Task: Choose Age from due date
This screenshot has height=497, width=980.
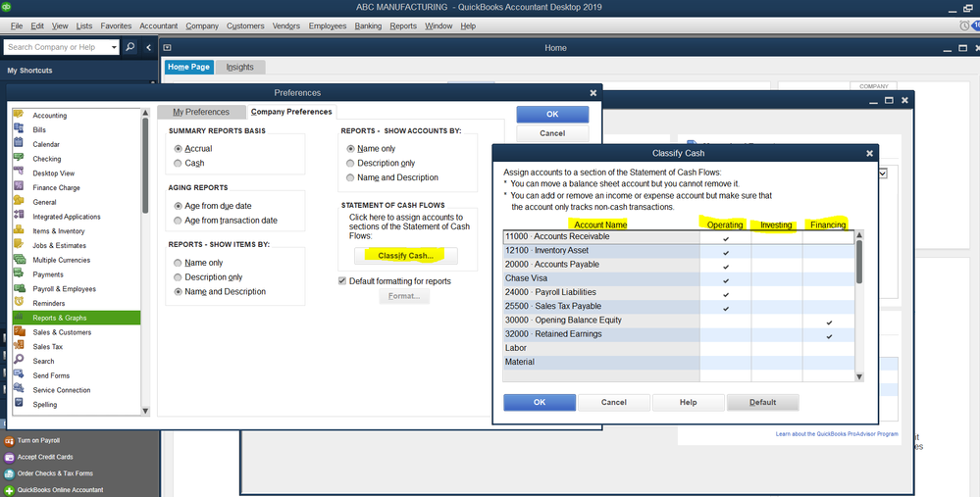Action: pos(179,206)
